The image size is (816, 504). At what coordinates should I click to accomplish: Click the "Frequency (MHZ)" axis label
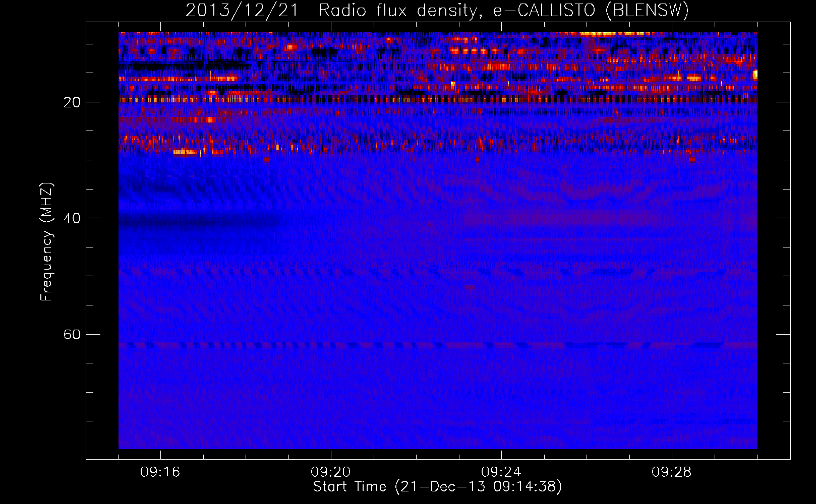[46, 242]
